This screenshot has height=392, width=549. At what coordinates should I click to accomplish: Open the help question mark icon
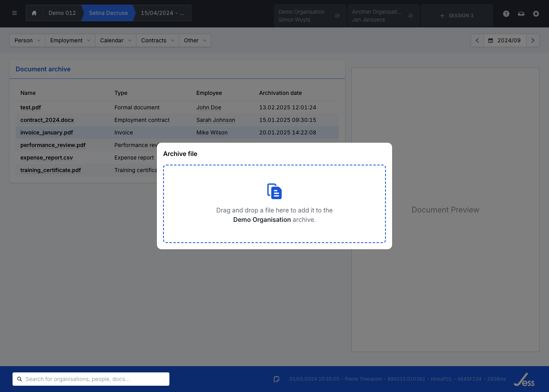click(x=506, y=14)
